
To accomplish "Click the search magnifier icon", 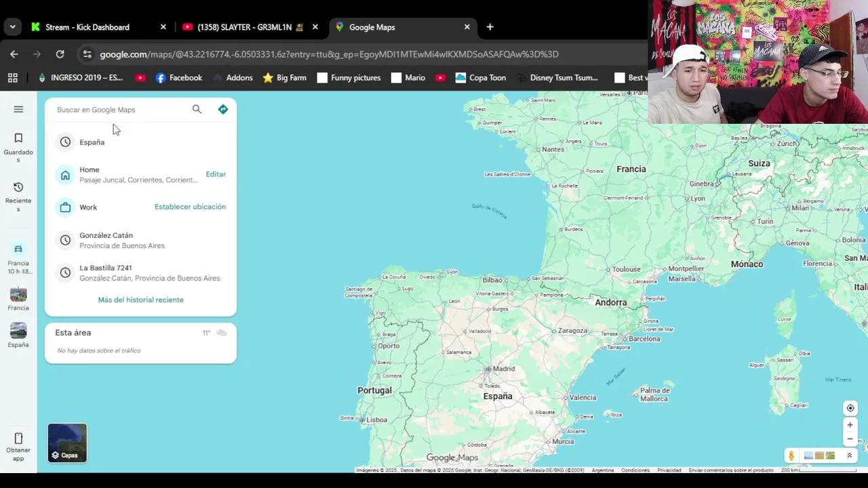I will point(197,109).
